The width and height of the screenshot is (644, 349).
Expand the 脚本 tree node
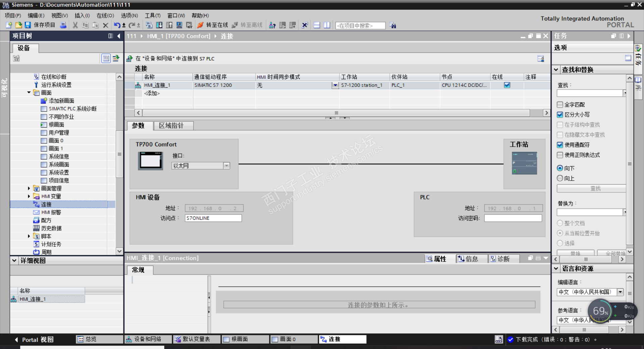[x=29, y=236]
